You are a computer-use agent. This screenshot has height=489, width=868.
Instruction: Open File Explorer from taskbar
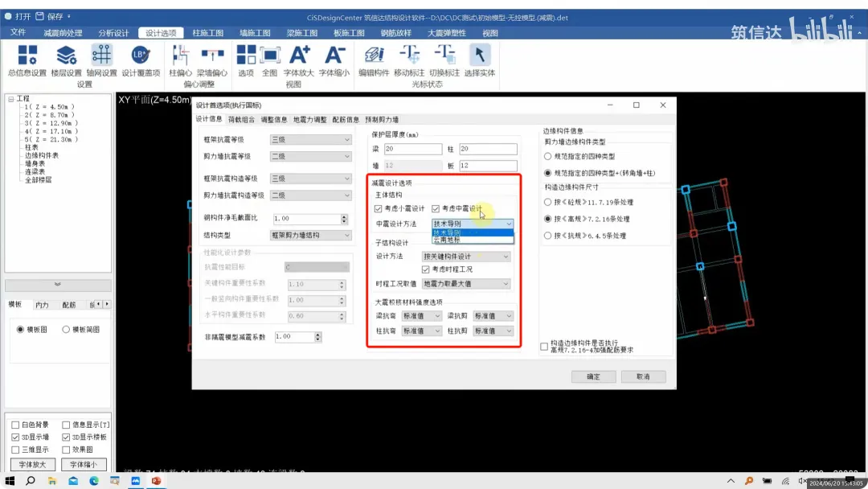(52, 481)
